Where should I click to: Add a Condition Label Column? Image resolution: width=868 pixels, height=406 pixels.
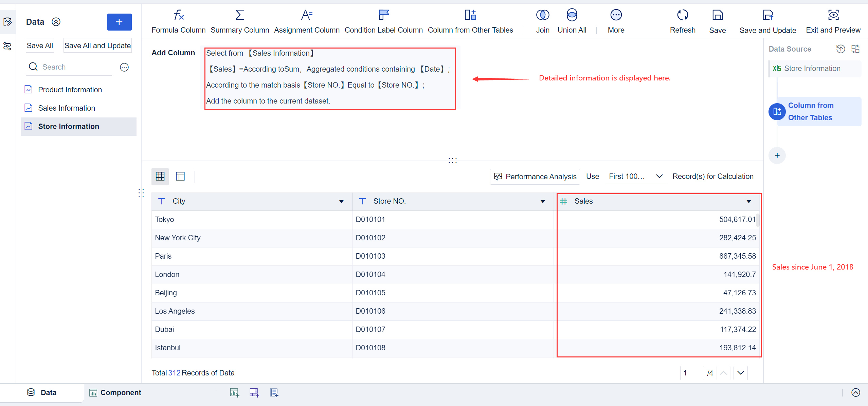click(383, 21)
